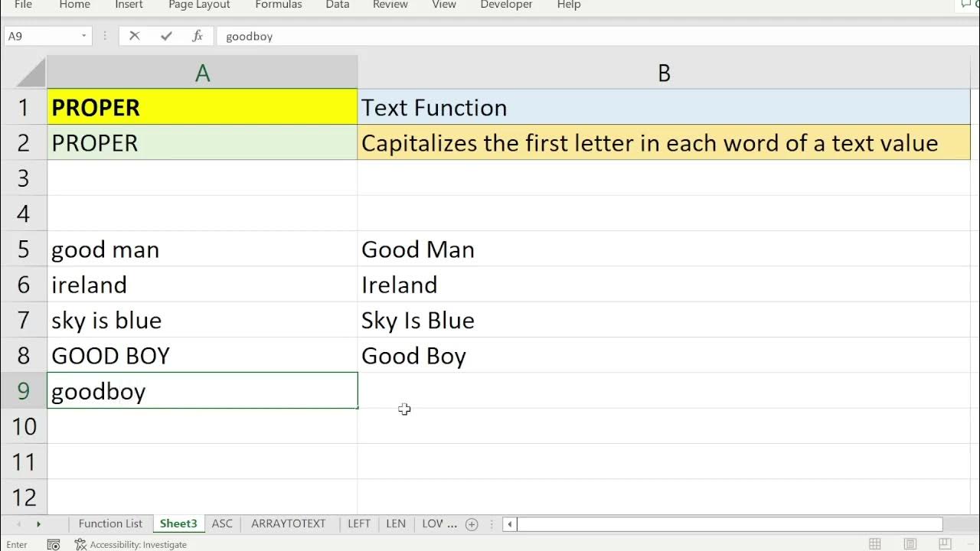This screenshot has width=980, height=551.
Task: Confirm entry with the Enter checkmark icon
Action: pyautogui.click(x=166, y=36)
